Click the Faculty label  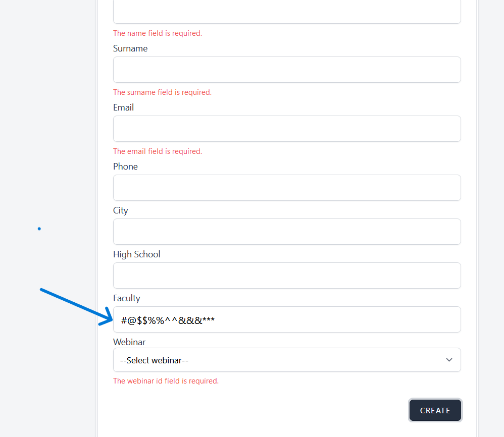(126, 298)
